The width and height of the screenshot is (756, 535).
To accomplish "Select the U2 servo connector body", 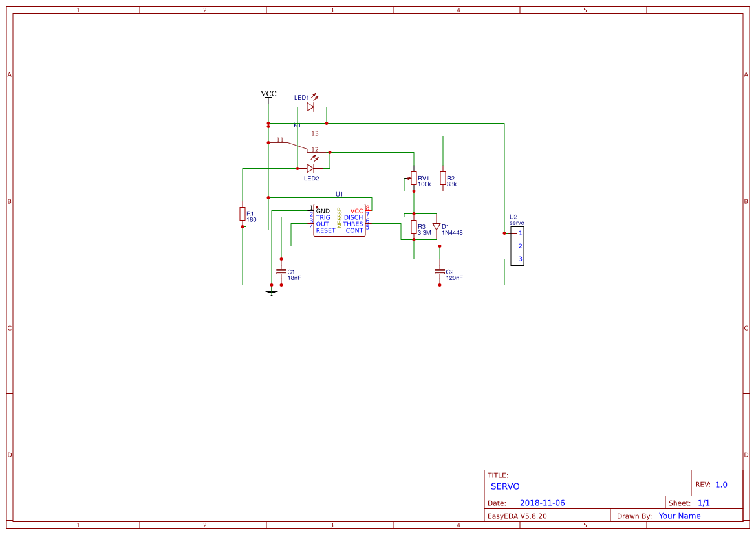I will 517,246.
